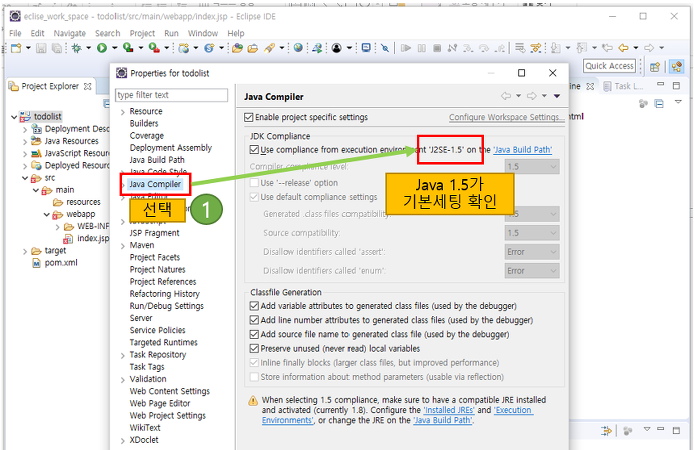The width and height of the screenshot is (694, 450).
Task: Open Disallow identifiers called 'enum' dropdown
Action: coord(532,270)
